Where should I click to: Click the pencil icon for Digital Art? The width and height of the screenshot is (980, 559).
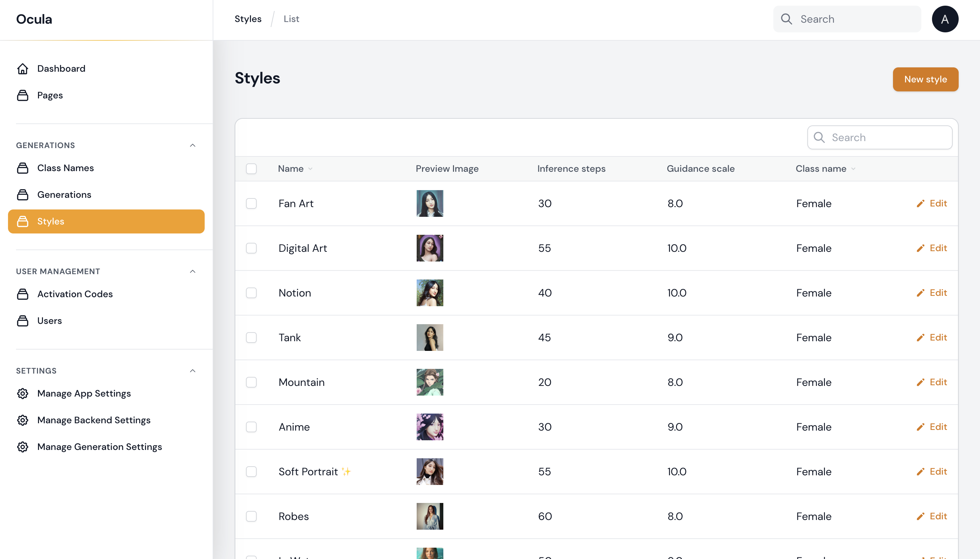point(920,248)
